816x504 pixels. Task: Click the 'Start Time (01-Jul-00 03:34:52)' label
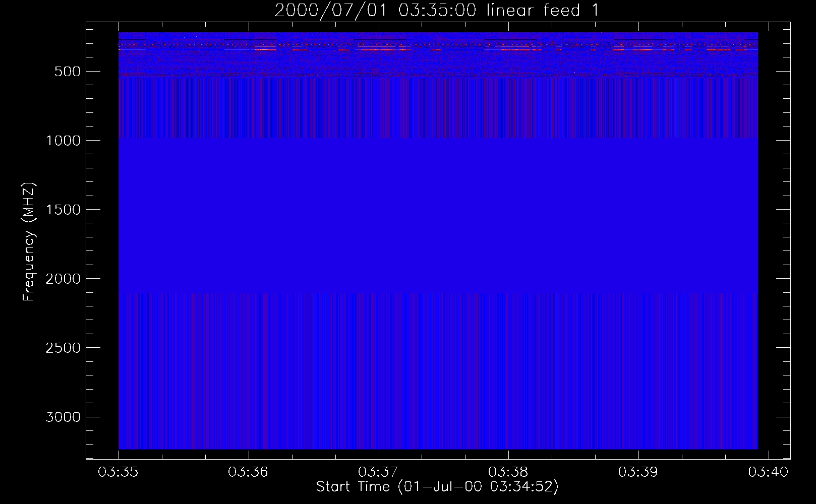437,487
